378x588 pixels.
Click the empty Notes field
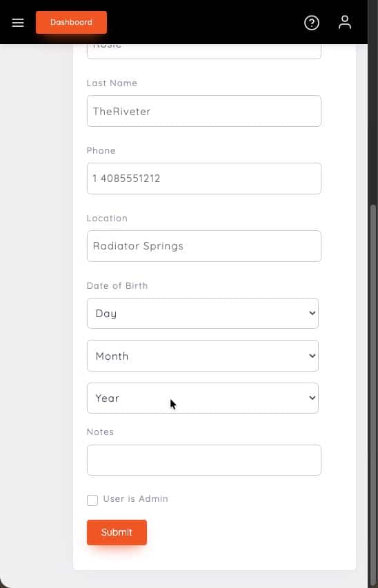[x=203, y=460]
